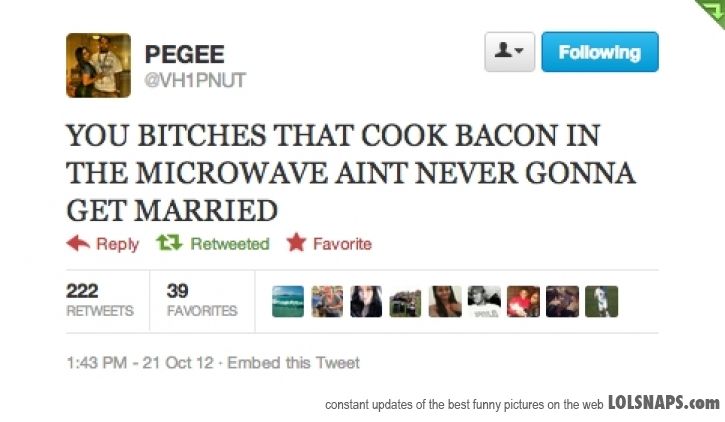Click the green corner arrow icon

tap(711, 11)
